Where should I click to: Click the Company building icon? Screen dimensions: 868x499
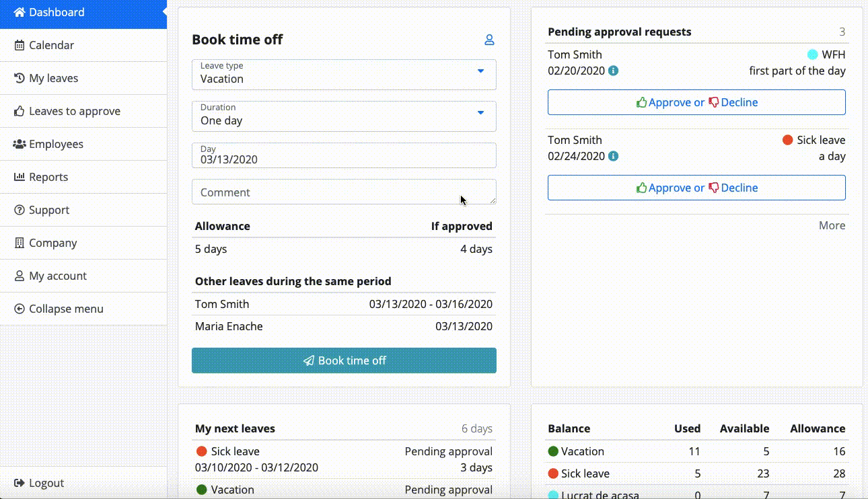[x=19, y=243]
